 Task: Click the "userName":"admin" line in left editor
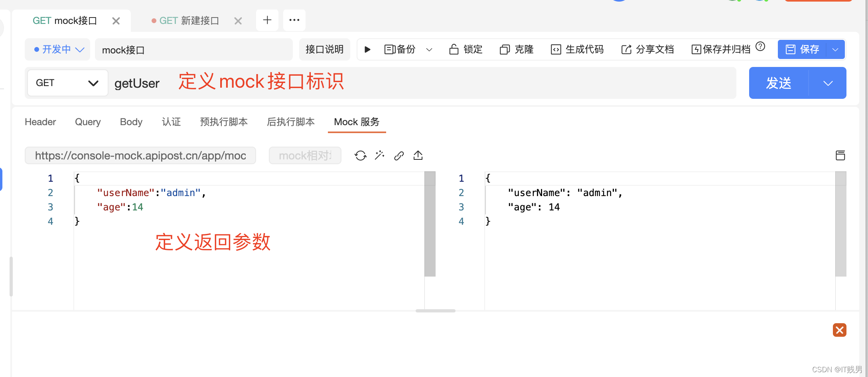[x=152, y=193]
